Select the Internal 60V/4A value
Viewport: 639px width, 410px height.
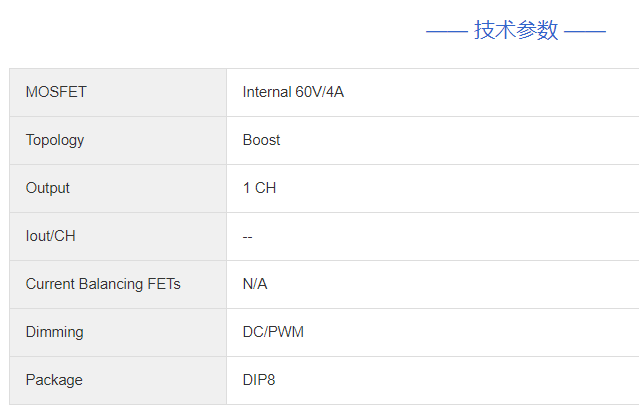click(293, 92)
